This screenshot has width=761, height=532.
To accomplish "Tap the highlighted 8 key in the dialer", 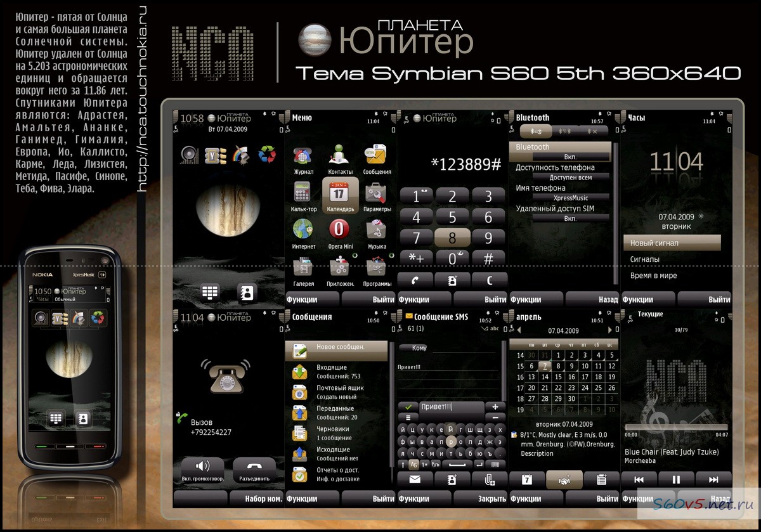I will pos(452,238).
